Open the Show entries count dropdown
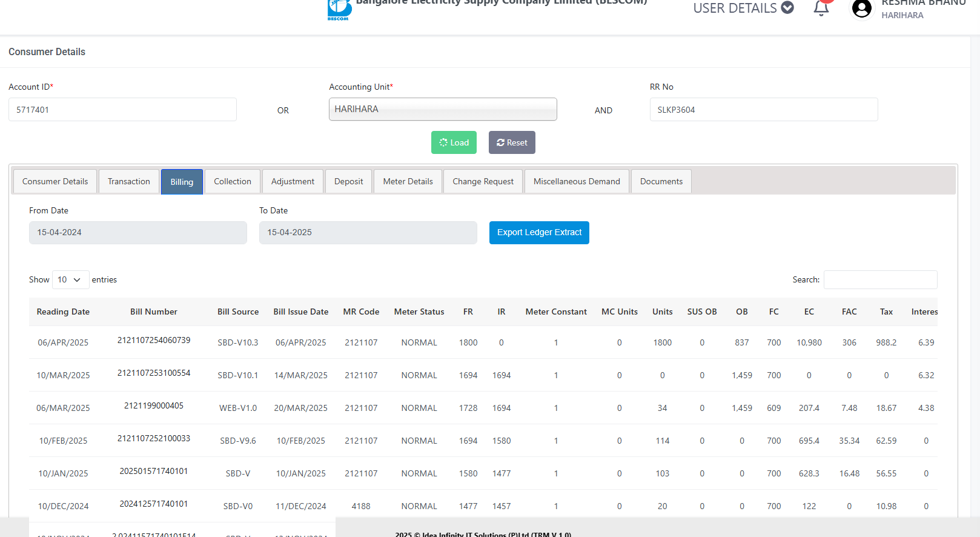This screenshot has height=537, width=980. (70, 279)
